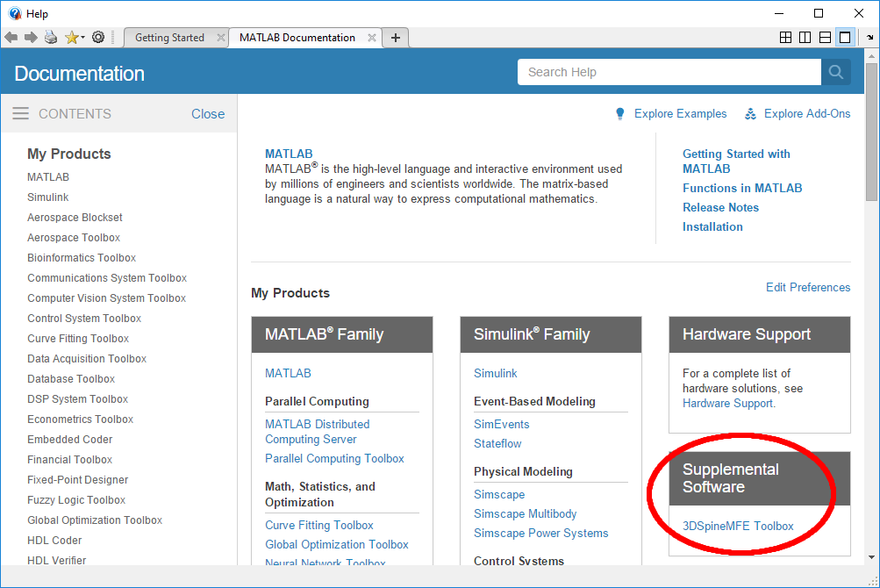Select Embedded Coder in sidebar
The width and height of the screenshot is (880, 588).
point(69,440)
